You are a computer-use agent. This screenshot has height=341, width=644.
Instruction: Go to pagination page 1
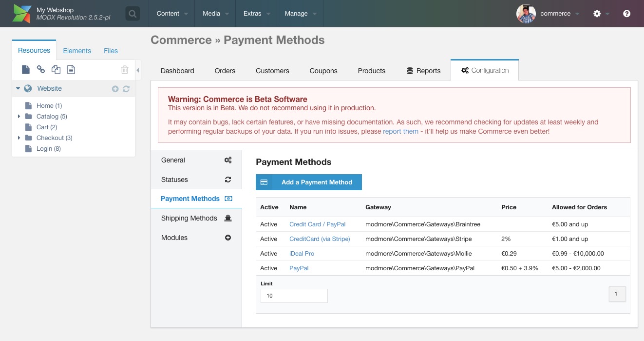coord(617,294)
